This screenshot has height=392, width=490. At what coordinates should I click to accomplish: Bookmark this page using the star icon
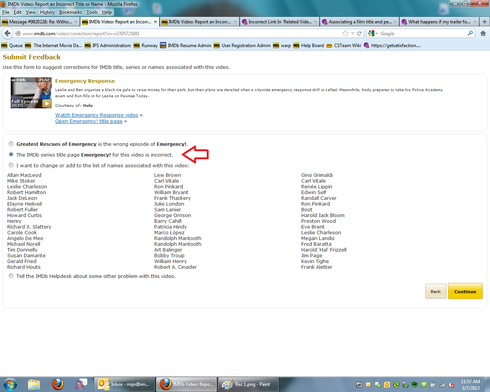click(345, 33)
